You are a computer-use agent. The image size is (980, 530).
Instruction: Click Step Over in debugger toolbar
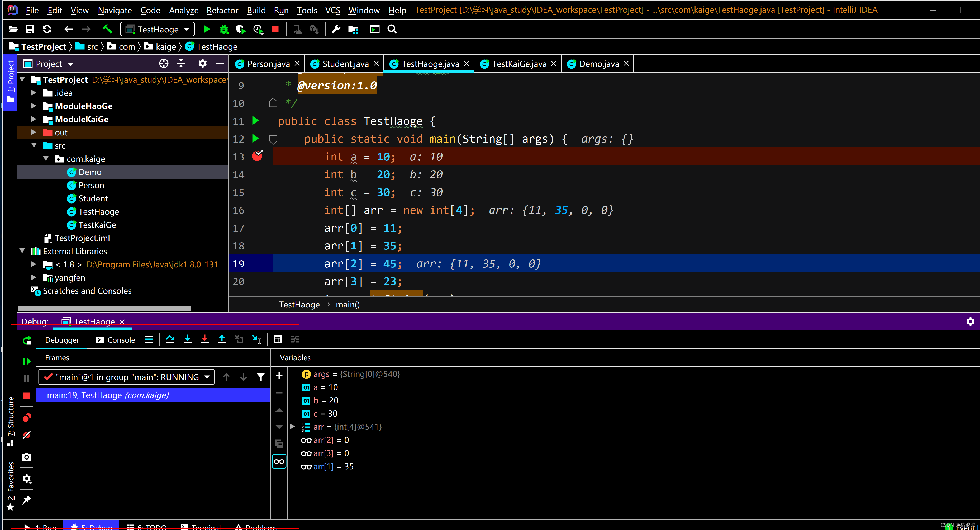coord(170,339)
